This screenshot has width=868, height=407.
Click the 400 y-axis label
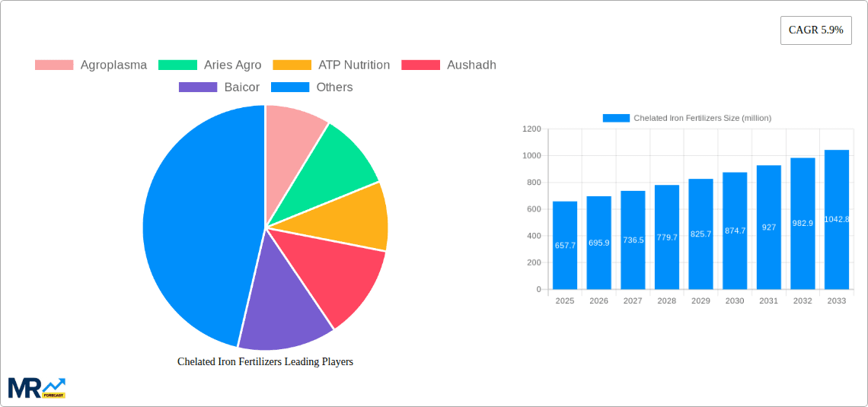pyautogui.click(x=535, y=236)
